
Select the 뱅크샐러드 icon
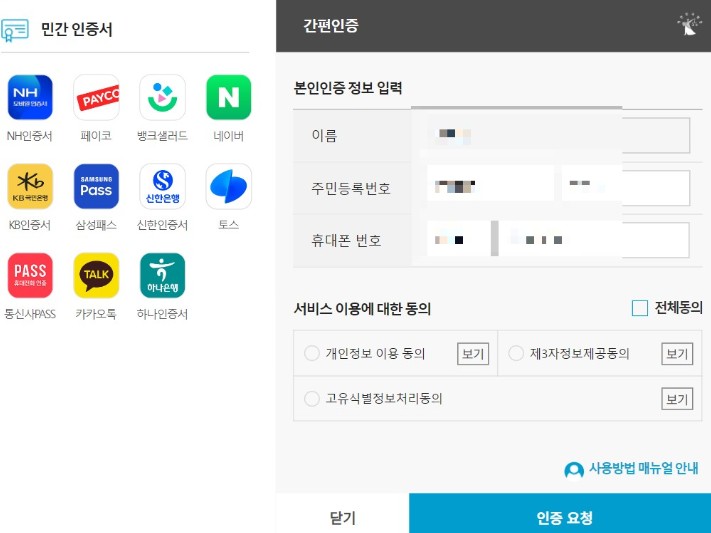(x=162, y=97)
